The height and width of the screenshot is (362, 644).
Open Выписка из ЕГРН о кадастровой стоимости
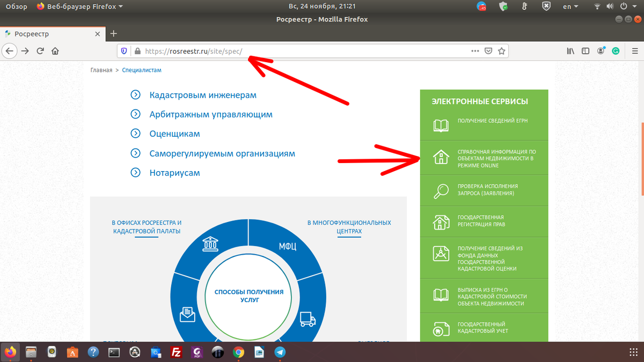pyautogui.click(x=484, y=296)
